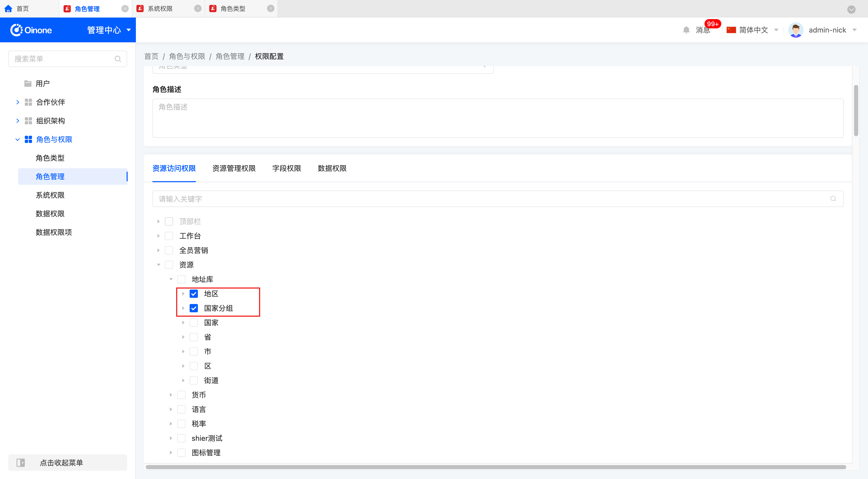Check the 货币 checkbox
The image size is (868, 479).
181,395
